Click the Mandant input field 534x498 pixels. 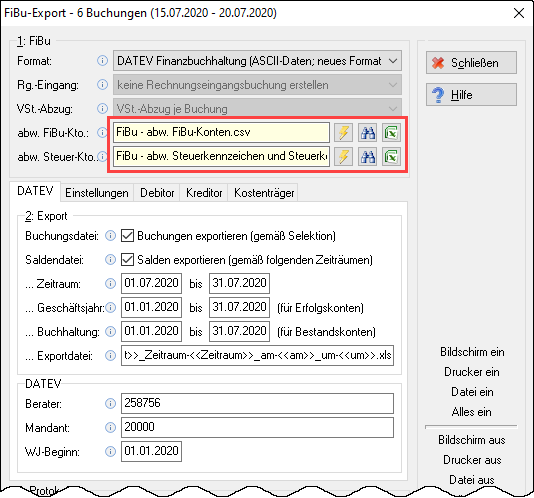point(257,427)
